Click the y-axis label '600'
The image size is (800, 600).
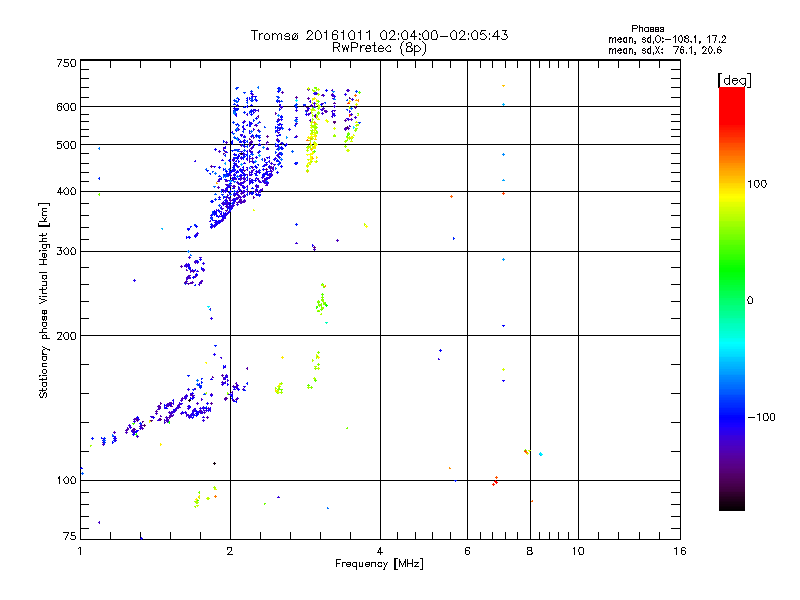(x=66, y=107)
